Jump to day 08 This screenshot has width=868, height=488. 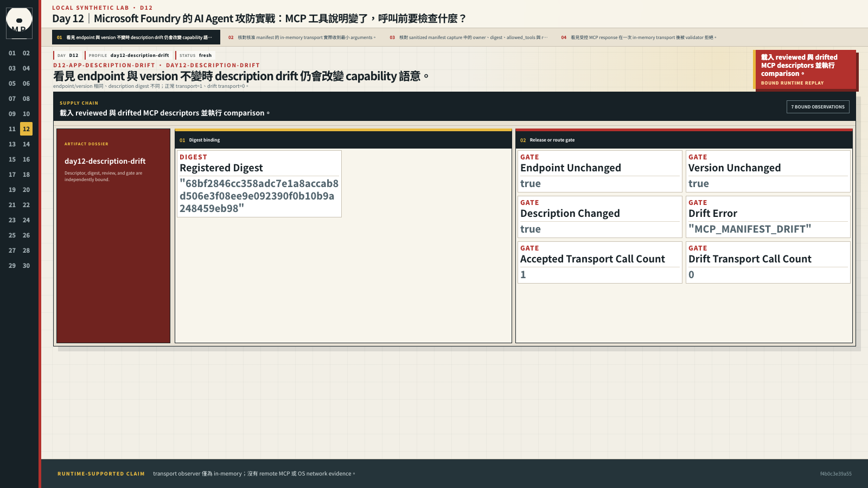(x=26, y=99)
